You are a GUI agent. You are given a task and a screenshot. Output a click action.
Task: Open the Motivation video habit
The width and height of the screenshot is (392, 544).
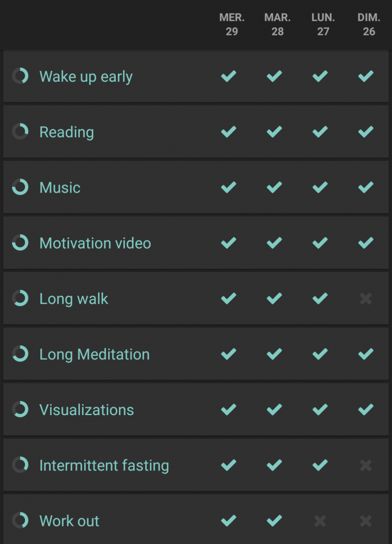pyautogui.click(x=95, y=243)
